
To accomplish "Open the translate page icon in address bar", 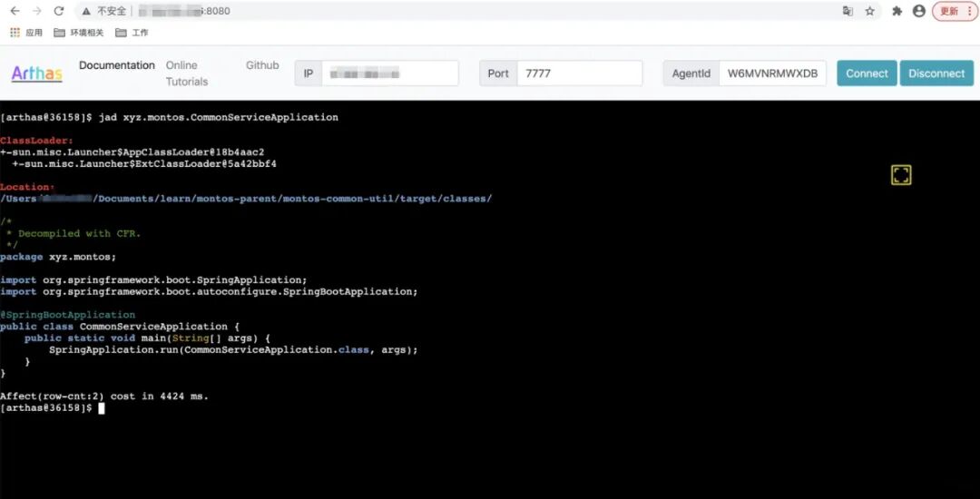I will click(x=848, y=11).
